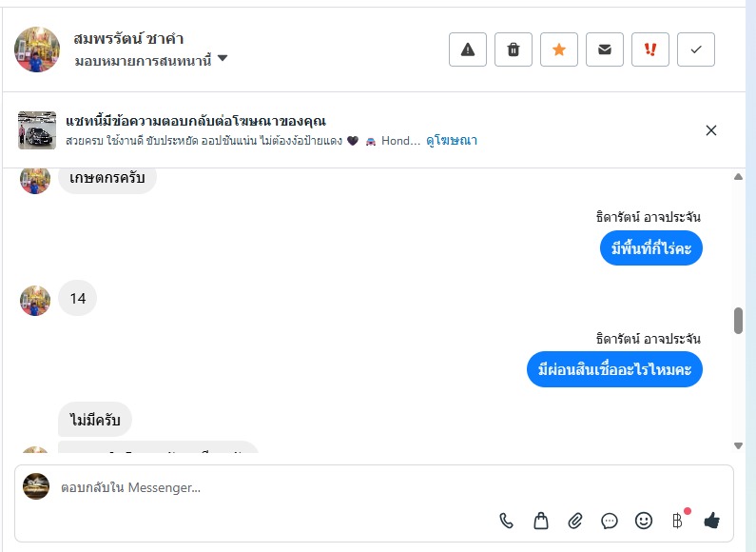Click the chat scrollbar down arrow

click(x=738, y=445)
